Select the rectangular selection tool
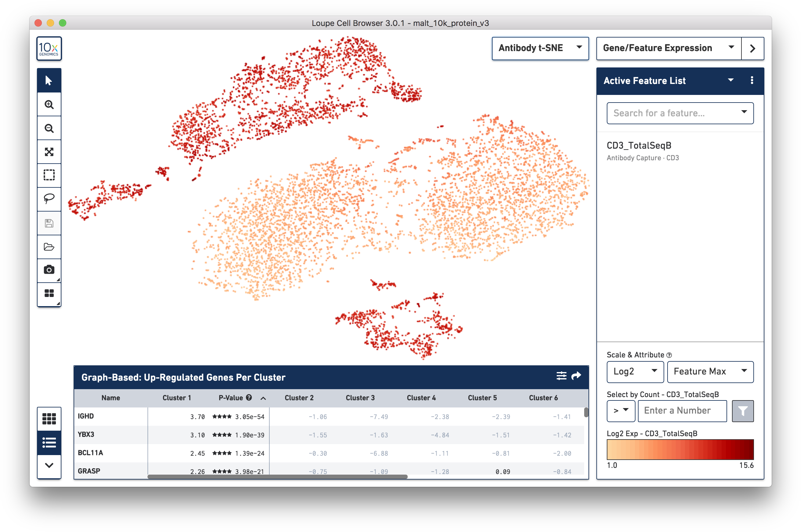 point(49,175)
